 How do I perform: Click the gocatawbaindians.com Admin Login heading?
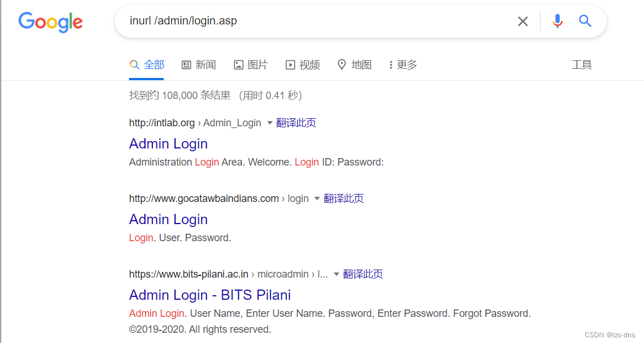168,219
